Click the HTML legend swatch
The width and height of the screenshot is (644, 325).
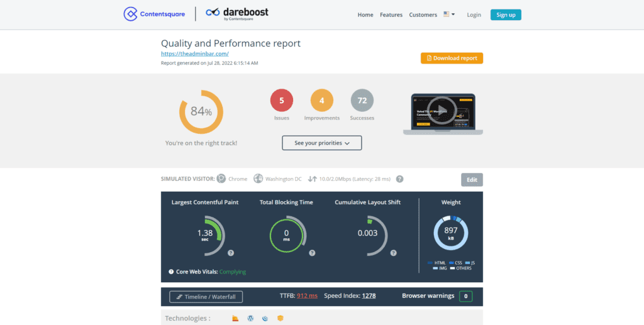(430, 263)
